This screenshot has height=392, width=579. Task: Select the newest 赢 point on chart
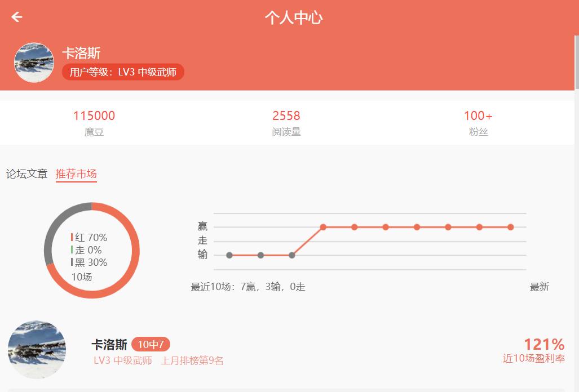(x=511, y=227)
